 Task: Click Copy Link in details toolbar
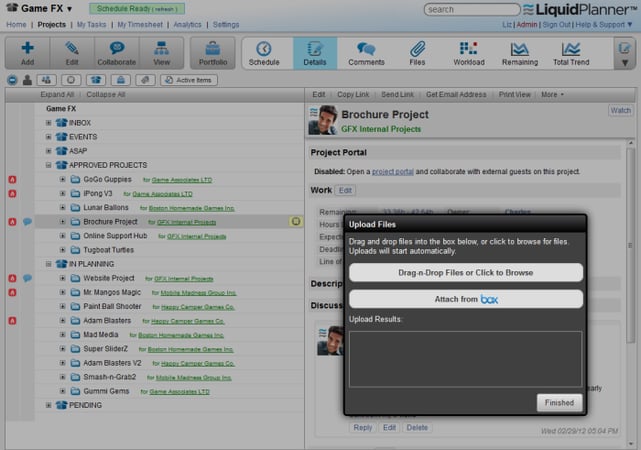point(353,94)
